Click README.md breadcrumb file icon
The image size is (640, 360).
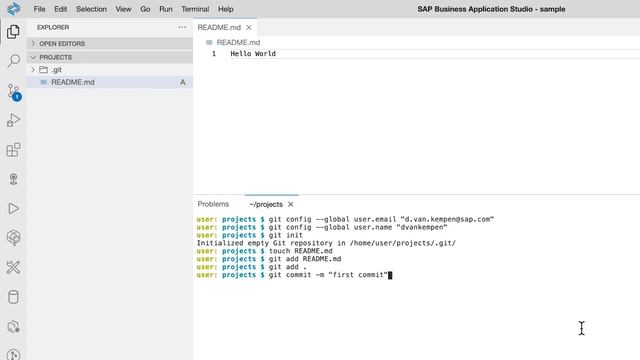[x=209, y=42]
